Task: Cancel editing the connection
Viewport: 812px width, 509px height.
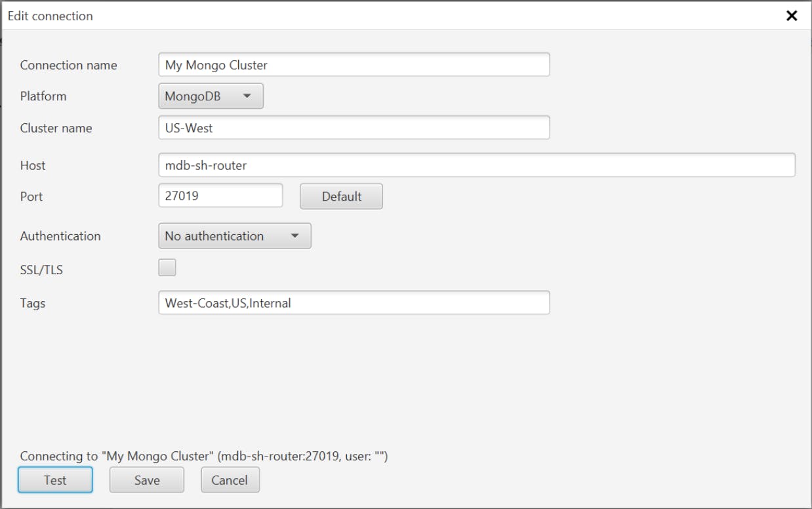Action: [x=230, y=480]
